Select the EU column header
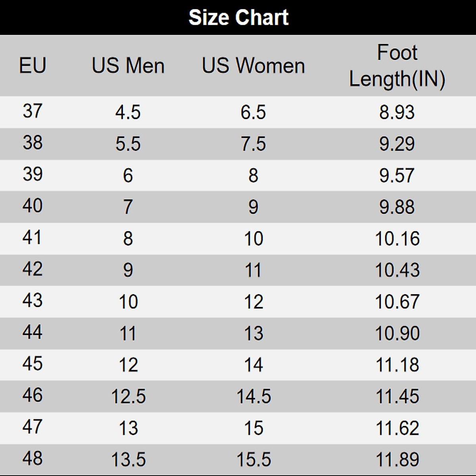 [x=33, y=65]
